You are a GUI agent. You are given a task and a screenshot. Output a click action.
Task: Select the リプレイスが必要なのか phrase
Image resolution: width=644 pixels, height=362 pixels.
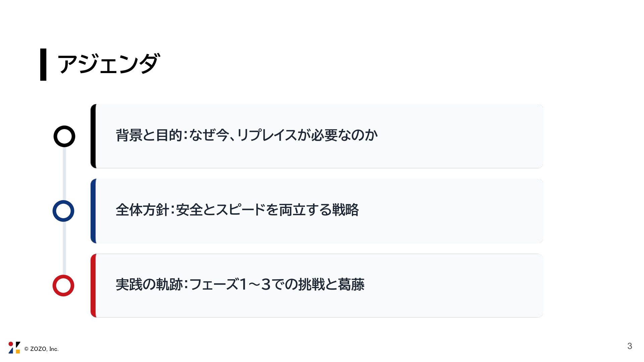[x=307, y=135]
